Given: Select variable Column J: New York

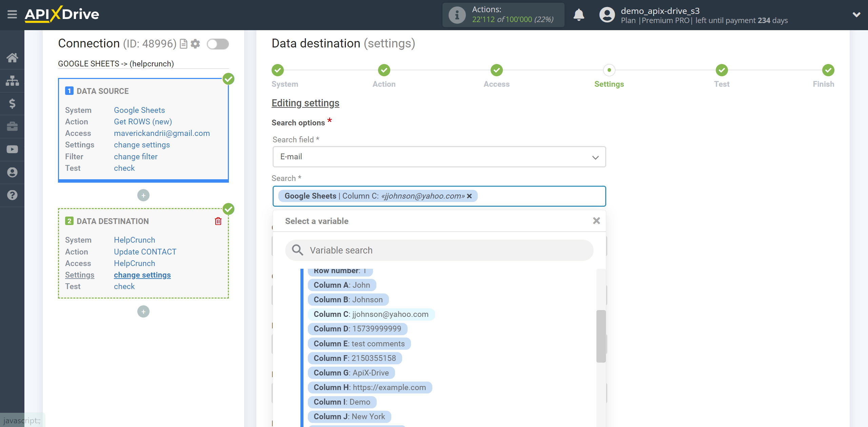Looking at the screenshot, I should [x=349, y=416].
